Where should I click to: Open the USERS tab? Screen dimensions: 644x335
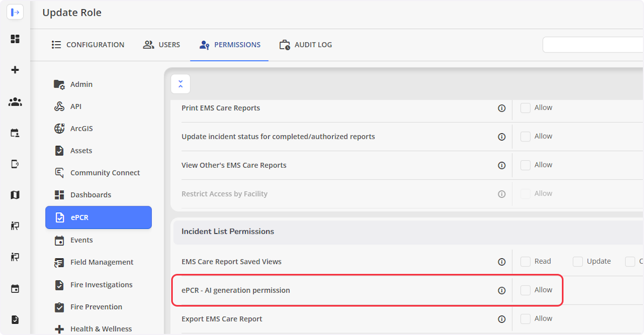tap(162, 45)
